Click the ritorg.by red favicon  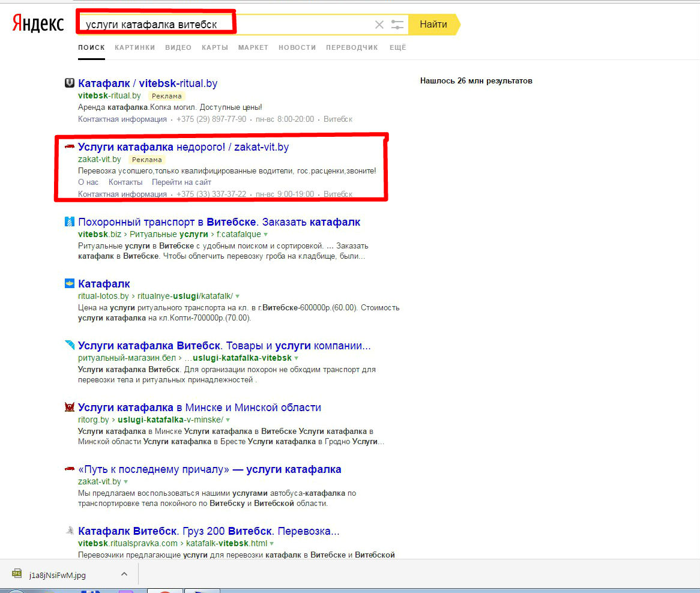69,406
